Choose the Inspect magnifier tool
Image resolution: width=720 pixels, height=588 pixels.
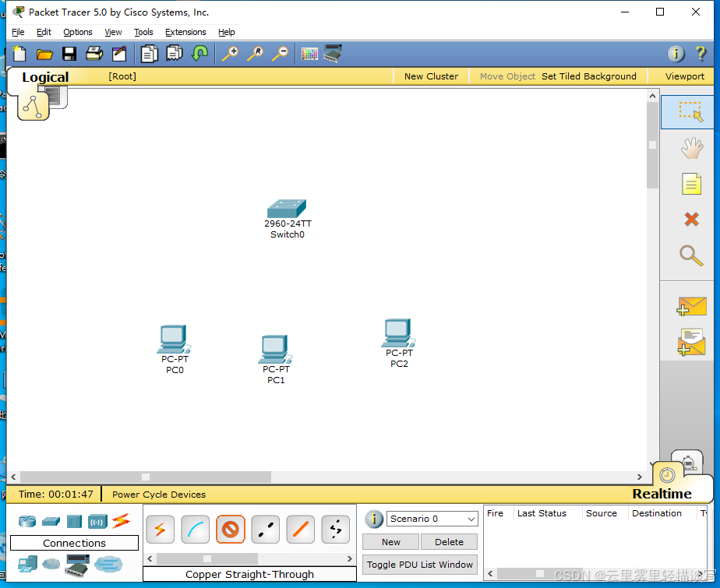691,255
